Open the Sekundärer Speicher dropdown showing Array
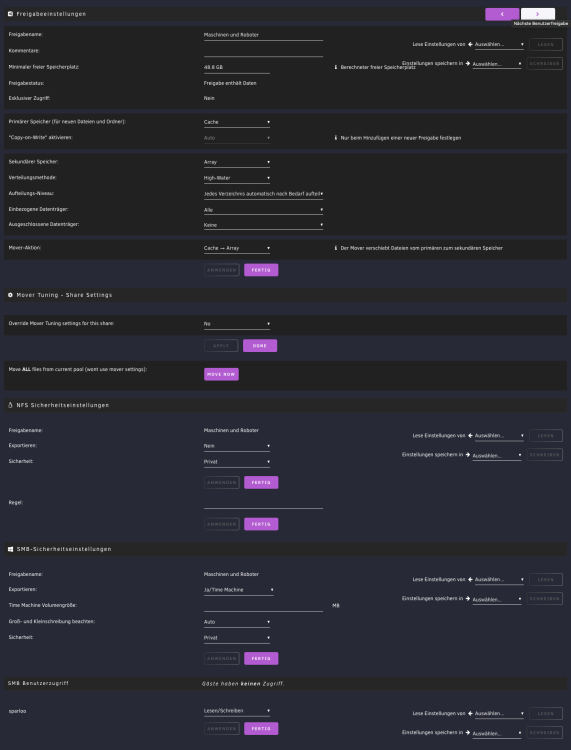Viewport: 571px width, 750px height. coord(237,163)
